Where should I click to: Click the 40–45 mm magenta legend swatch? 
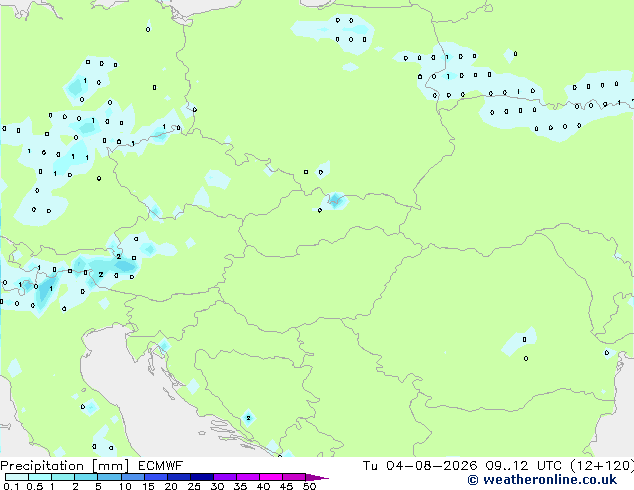click(271, 477)
